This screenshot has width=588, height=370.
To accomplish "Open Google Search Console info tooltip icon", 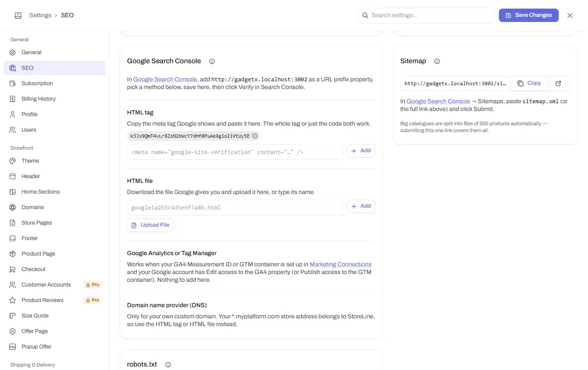I will coord(212,62).
